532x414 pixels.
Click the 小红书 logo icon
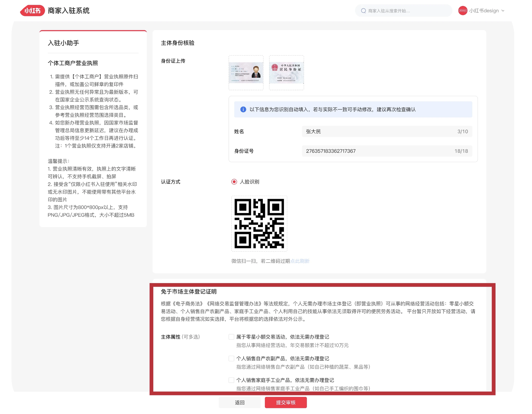coord(32,11)
